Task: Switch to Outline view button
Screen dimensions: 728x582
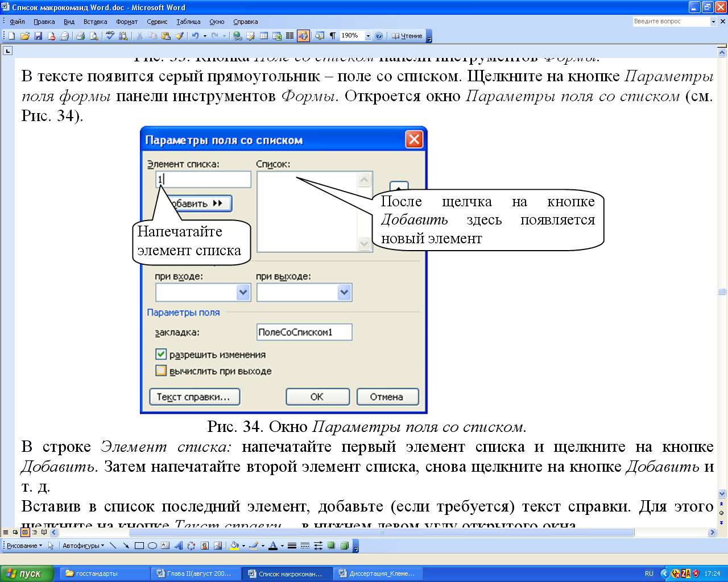Action: click(x=35, y=533)
